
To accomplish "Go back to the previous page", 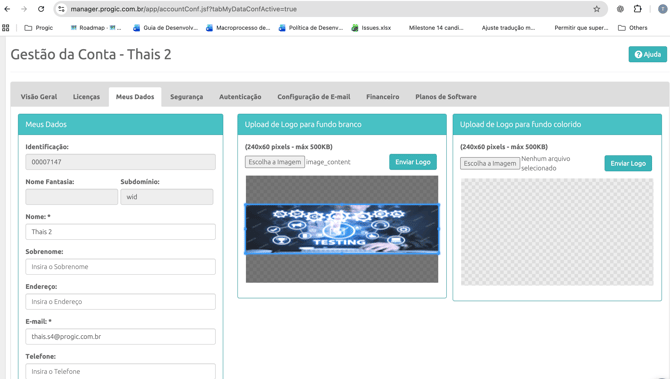I will pos(7,9).
